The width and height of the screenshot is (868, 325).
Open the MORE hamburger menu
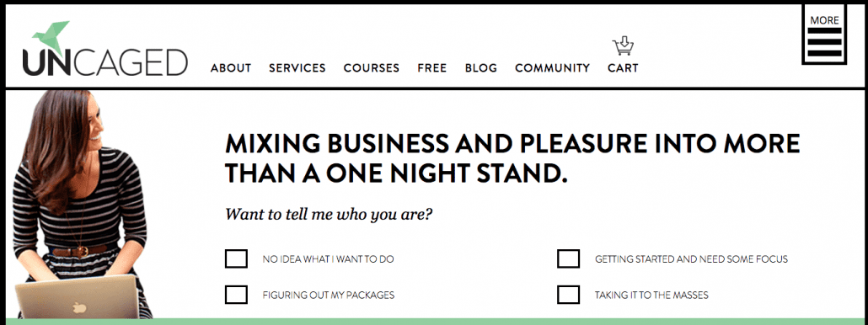pos(824,35)
